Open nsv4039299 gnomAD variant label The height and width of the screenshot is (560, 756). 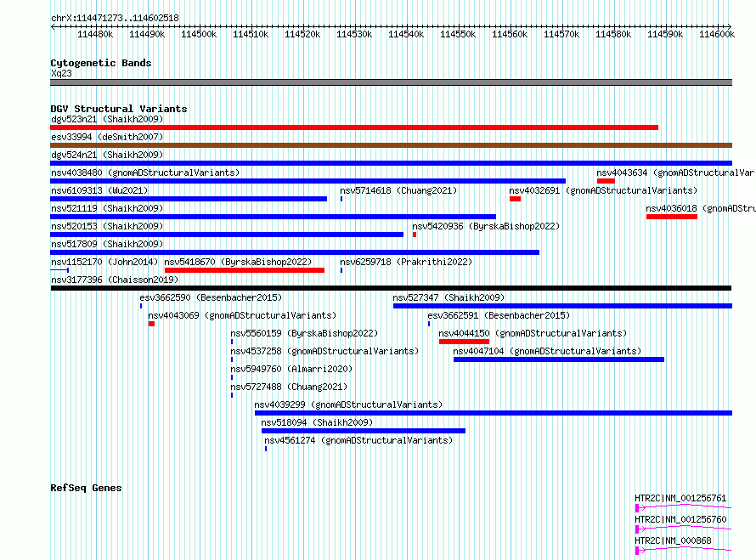[x=348, y=404]
